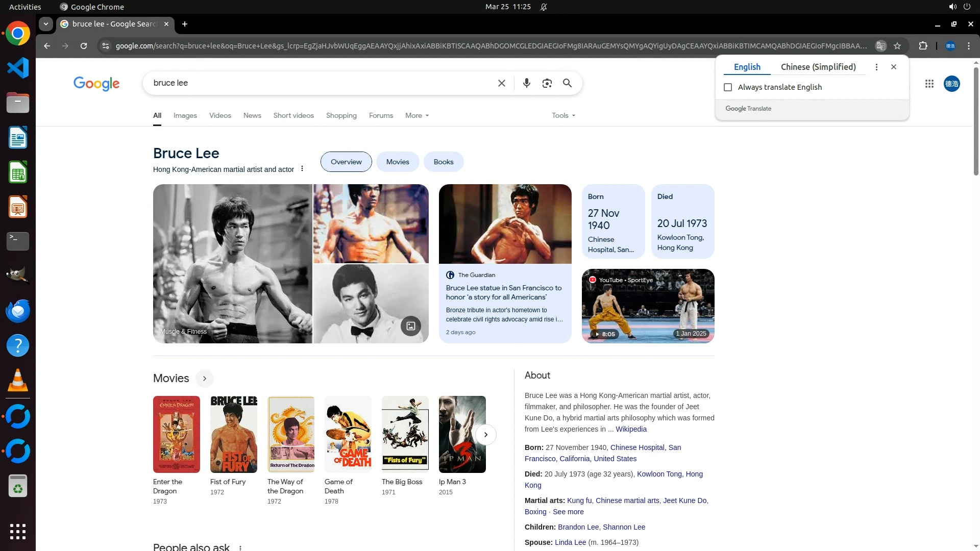Image resolution: width=980 pixels, height=551 pixels.
Task: Open Chrome extensions puzzle icon
Action: click(923, 46)
